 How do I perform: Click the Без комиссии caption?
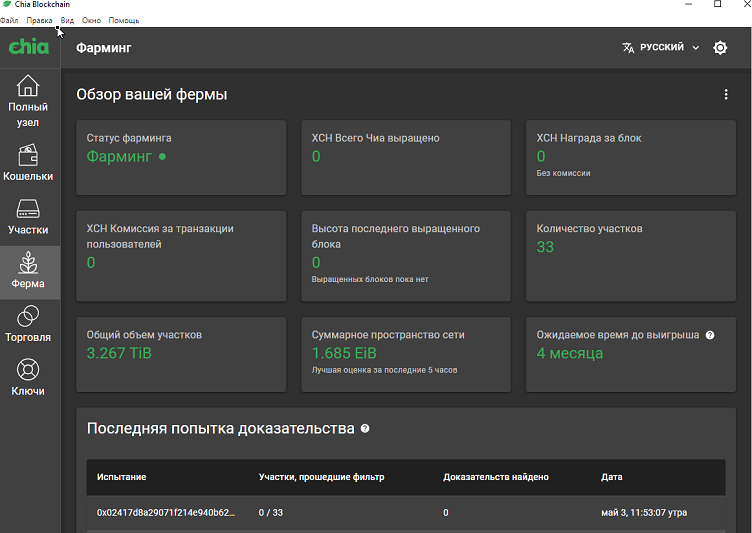(x=563, y=173)
